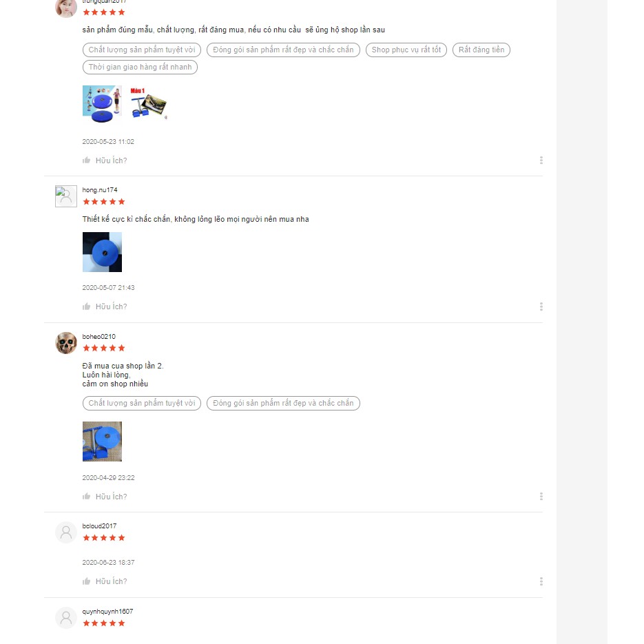Open the quynhquynh1607 username link
Viewport: 644px width, 644px height.
pyautogui.click(x=107, y=611)
